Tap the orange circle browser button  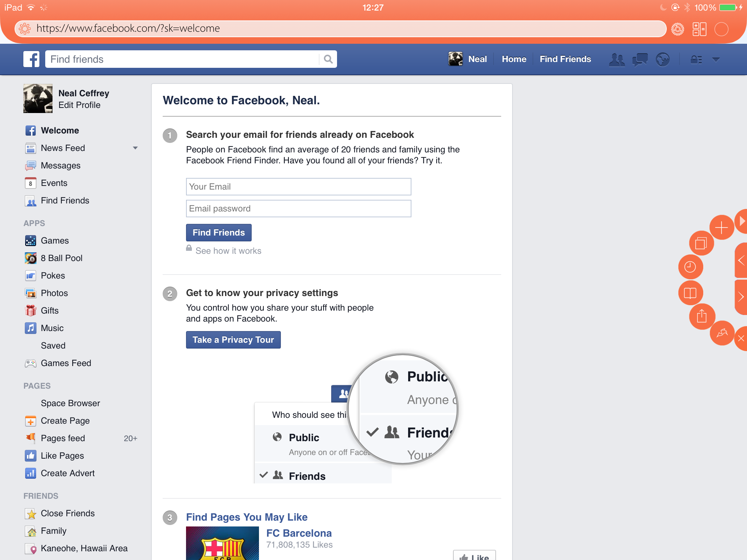tap(721, 29)
